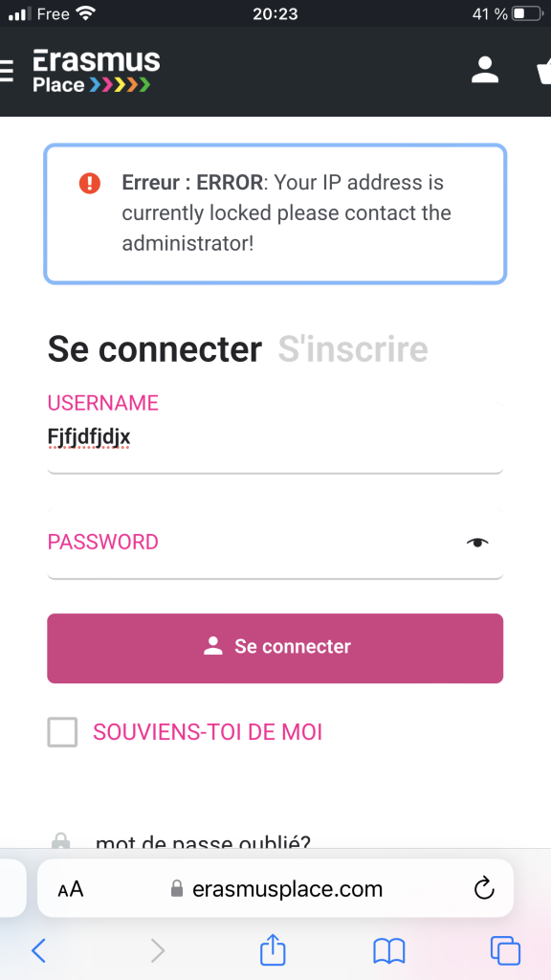
Task: Open the mot de passe oublié link
Action: [x=203, y=842]
